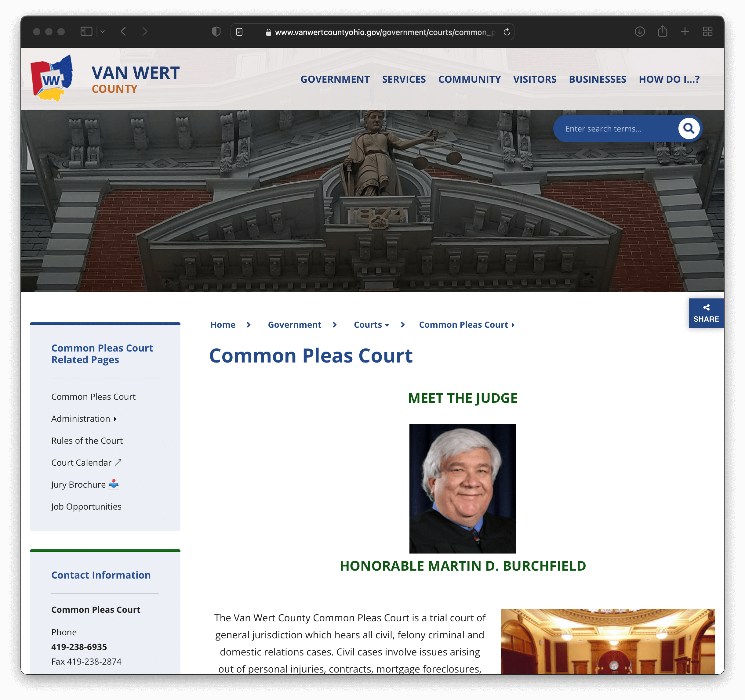This screenshot has height=700, width=745.
Task: Click the magnifier search button
Action: (689, 128)
